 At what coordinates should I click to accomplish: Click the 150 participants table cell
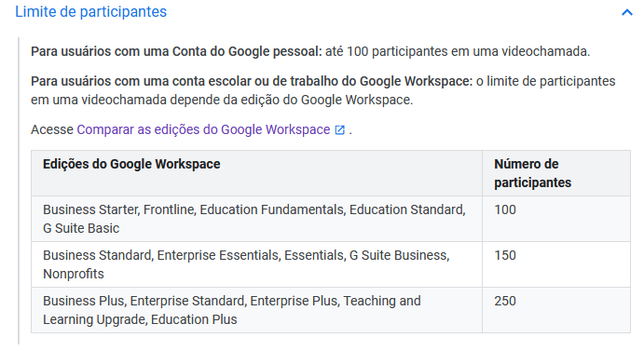coord(556,264)
